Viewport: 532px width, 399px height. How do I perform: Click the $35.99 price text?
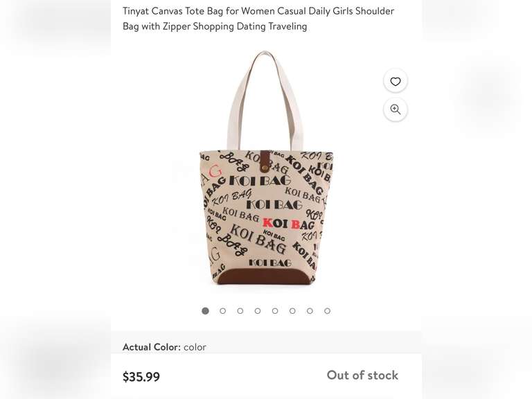pyautogui.click(x=141, y=377)
